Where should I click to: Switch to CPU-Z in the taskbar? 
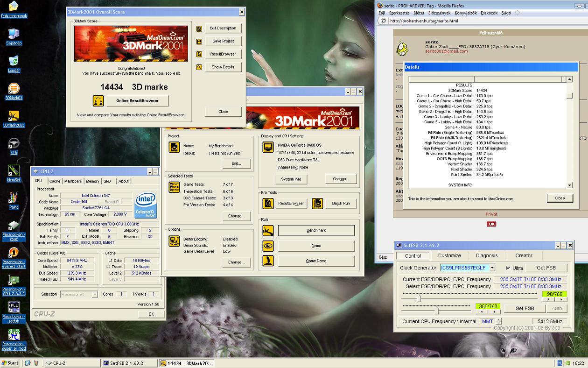click(x=72, y=363)
